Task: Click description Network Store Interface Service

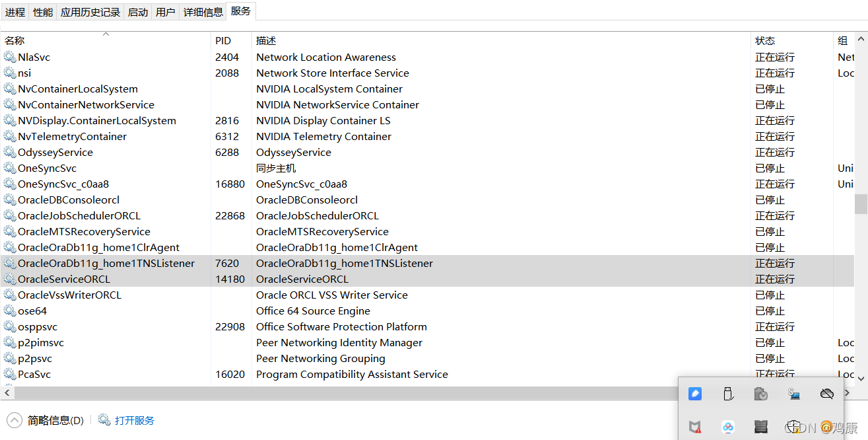Action: [x=333, y=73]
